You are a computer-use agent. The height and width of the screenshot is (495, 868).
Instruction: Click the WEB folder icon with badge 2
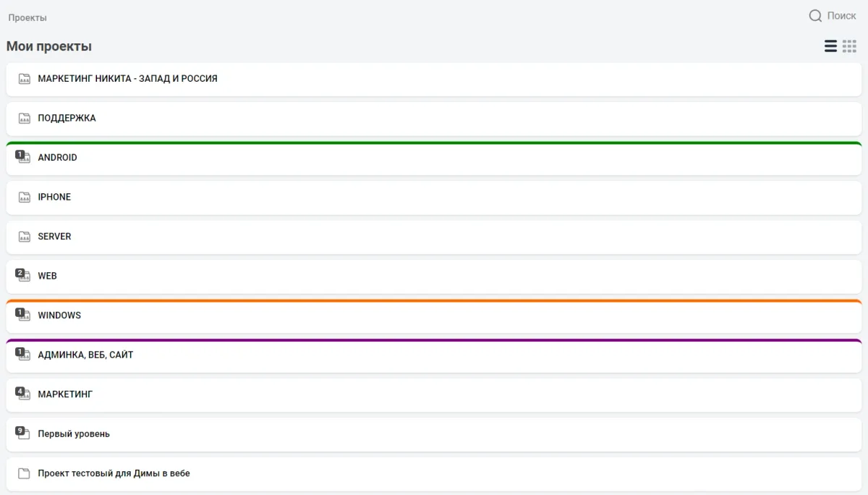click(24, 276)
